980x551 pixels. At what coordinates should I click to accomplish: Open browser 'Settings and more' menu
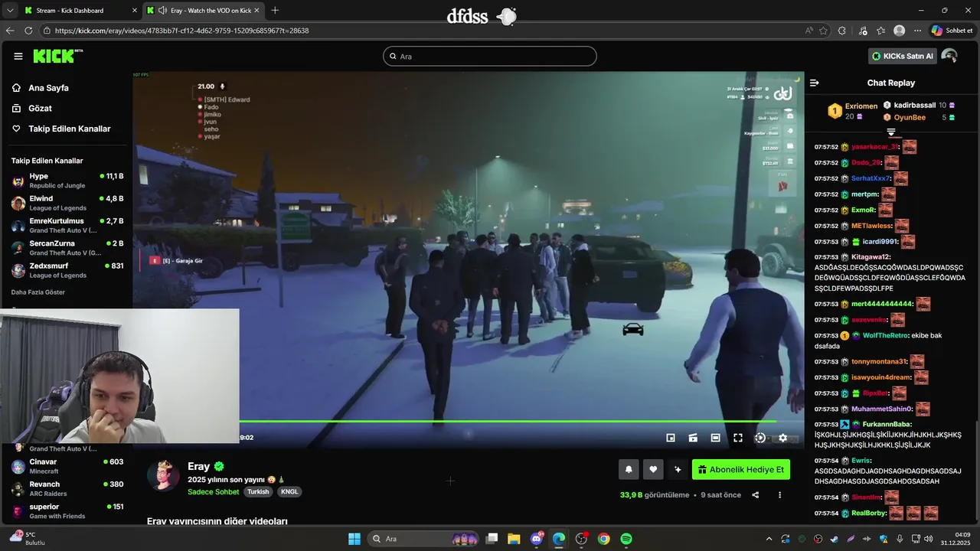tap(917, 31)
